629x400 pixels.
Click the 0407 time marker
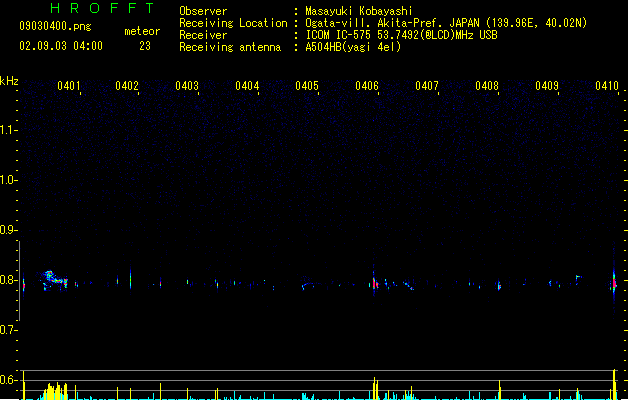coord(427,86)
